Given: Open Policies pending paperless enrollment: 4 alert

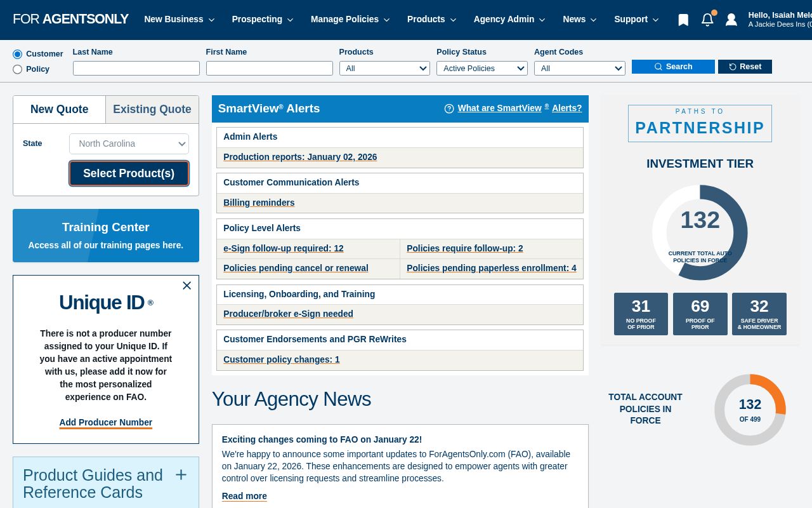Looking at the screenshot, I should 492,269.
